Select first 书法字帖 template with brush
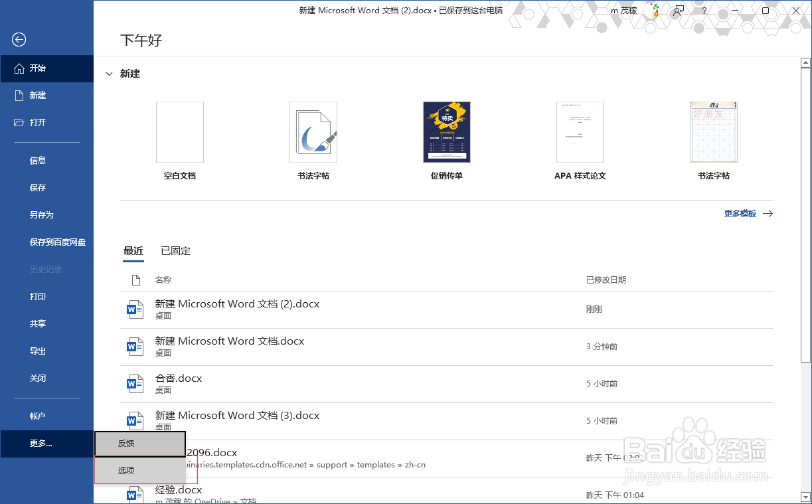This screenshot has width=812, height=504. (x=313, y=132)
